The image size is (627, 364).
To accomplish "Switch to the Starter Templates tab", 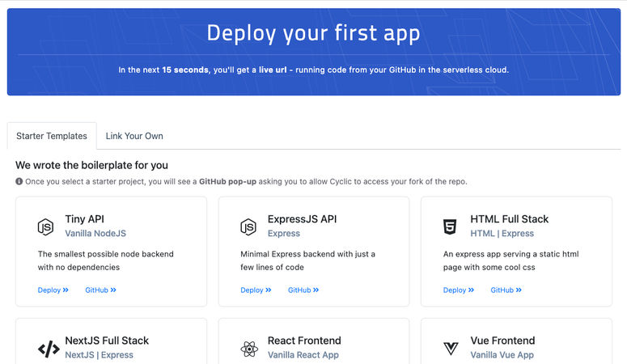I will point(52,136).
